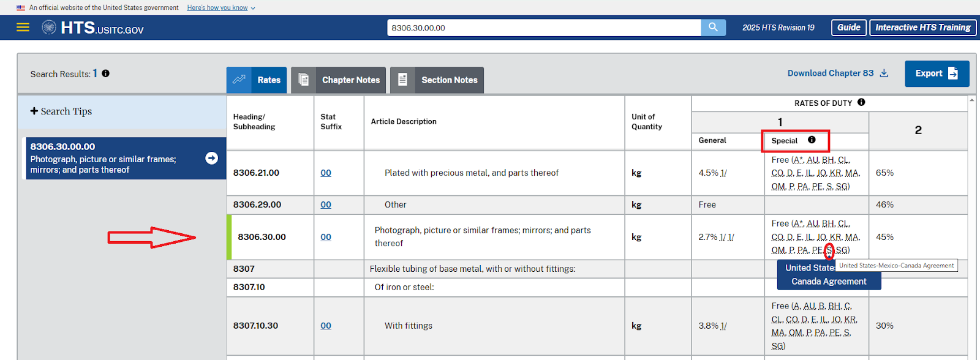Click in the HTS search input field
This screenshot has height=360, width=980.
pos(543,28)
